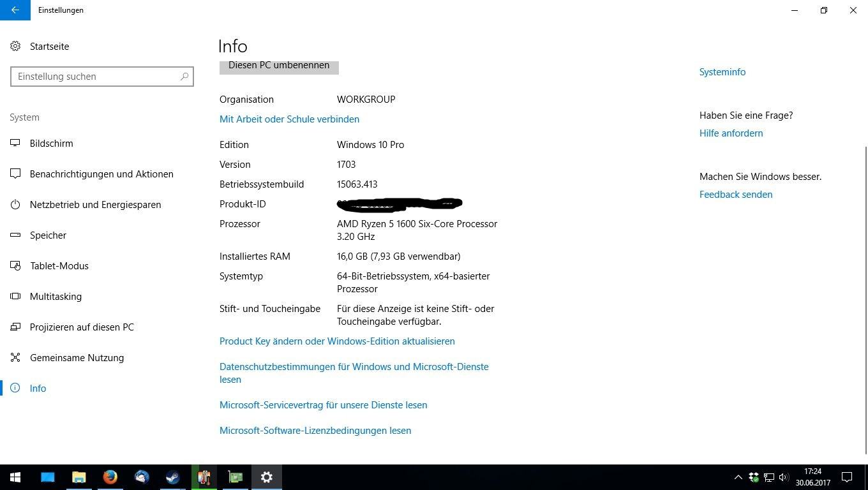Launch Firefox from the taskbar
The image size is (868, 490).
point(110,477)
